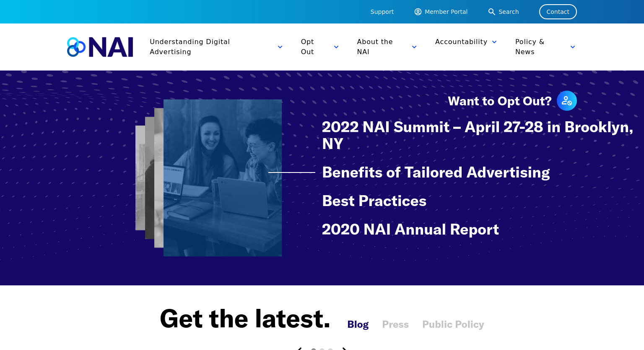Expand the Policy & News chevron
Viewport: 644px width, 350px height.
[573, 47]
